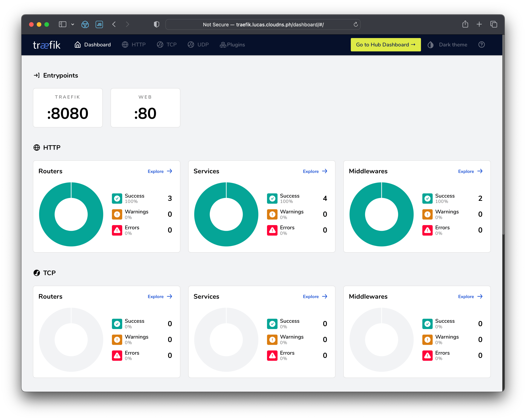Image resolution: width=526 pixels, height=420 pixels.
Task: Open tab overview icon
Action: [x=493, y=24]
